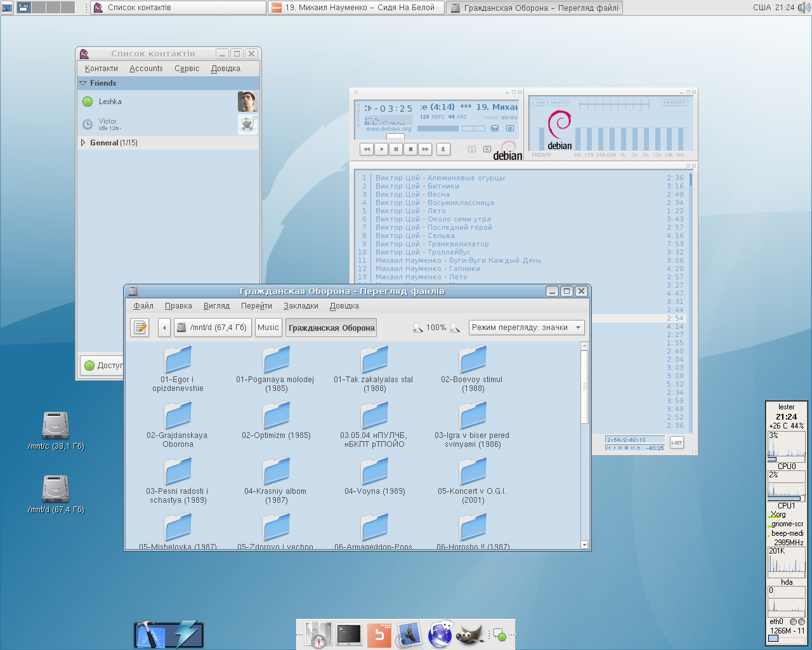Viewport: 812px width, 650px height.
Task: Toggle the equalizer ON button
Action: pos(540,102)
